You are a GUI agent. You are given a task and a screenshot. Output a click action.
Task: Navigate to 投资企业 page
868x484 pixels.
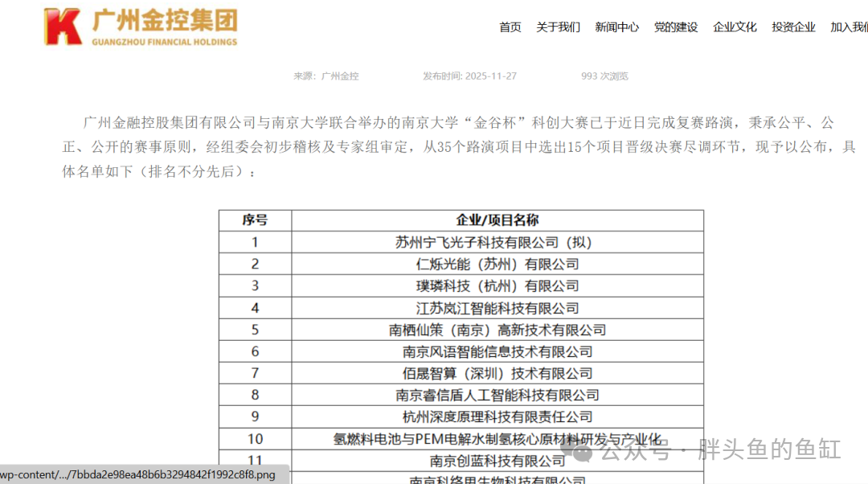793,27
